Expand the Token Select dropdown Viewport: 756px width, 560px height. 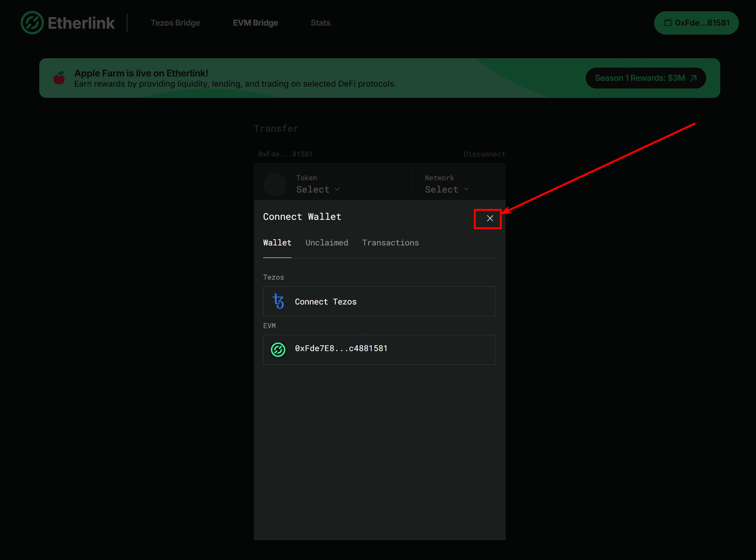click(318, 189)
